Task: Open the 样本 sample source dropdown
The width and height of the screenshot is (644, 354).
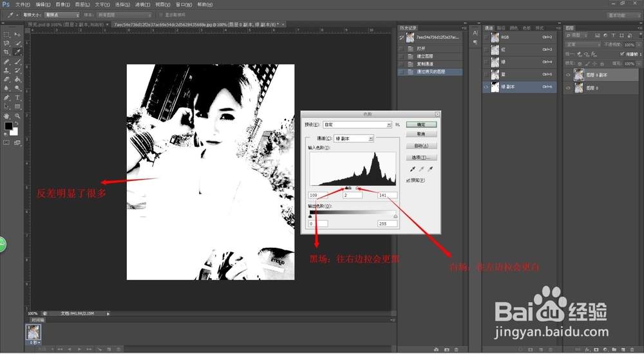Action: [124, 15]
